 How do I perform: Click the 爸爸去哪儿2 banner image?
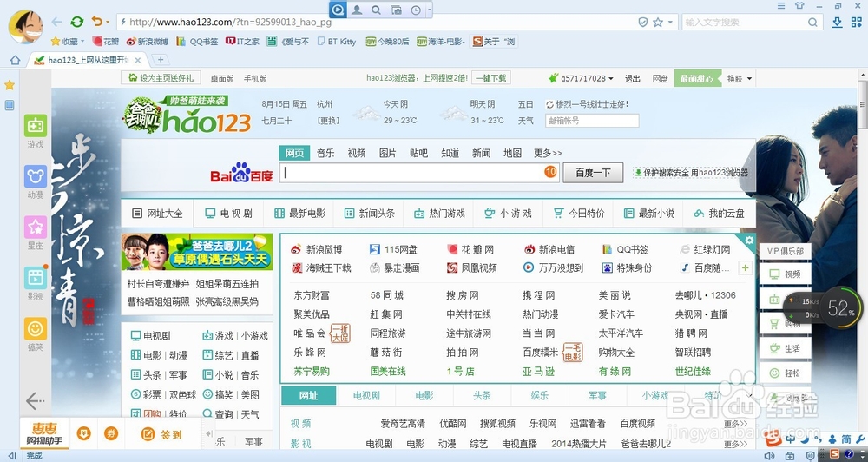point(197,252)
